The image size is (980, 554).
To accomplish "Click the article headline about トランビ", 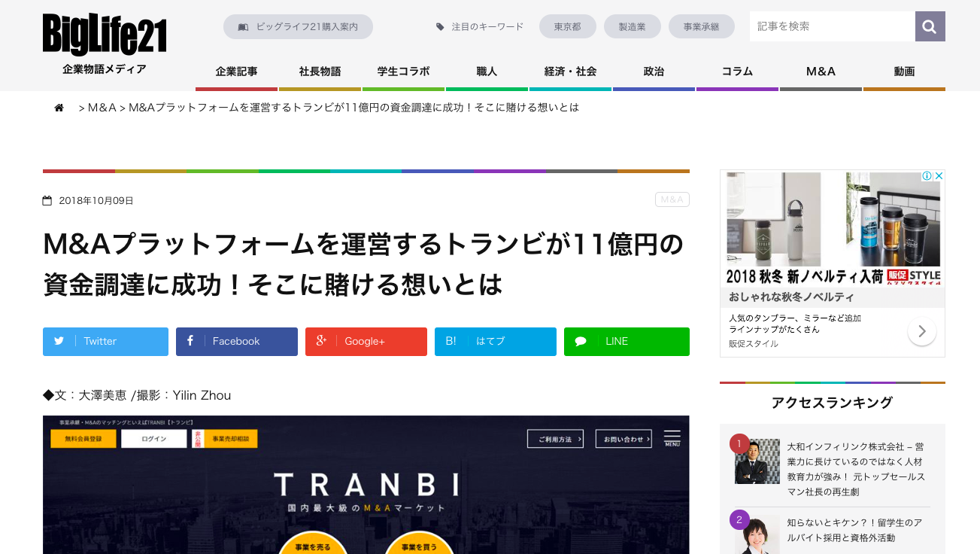I will [363, 263].
